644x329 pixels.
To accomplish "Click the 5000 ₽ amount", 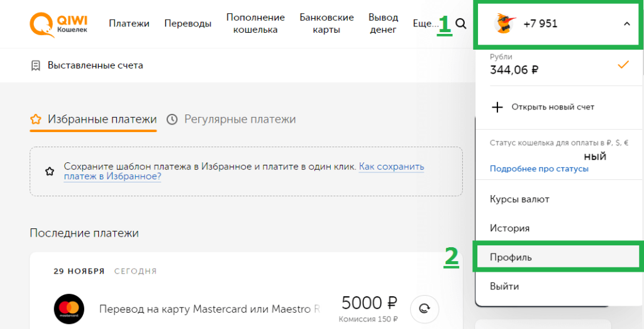I will (x=369, y=304).
